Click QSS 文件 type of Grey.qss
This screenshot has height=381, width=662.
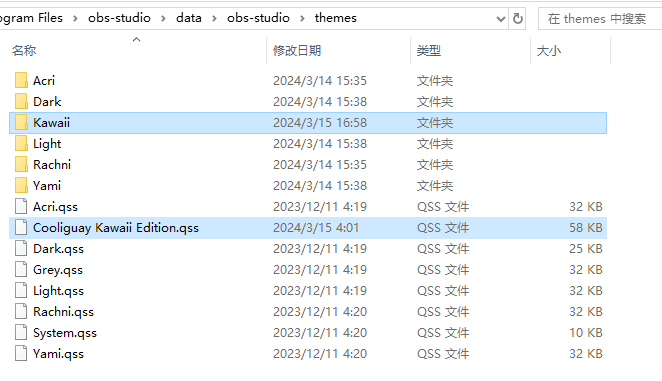coord(443,269)
